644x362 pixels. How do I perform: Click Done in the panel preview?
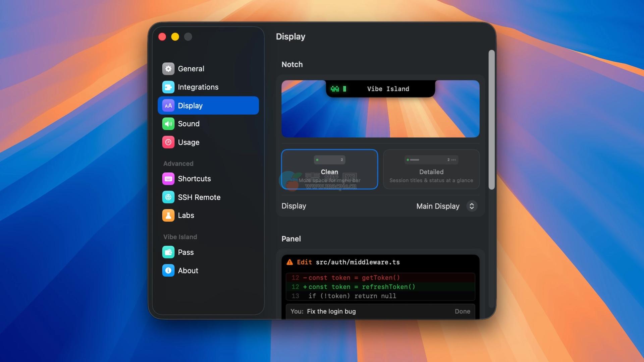462,311
